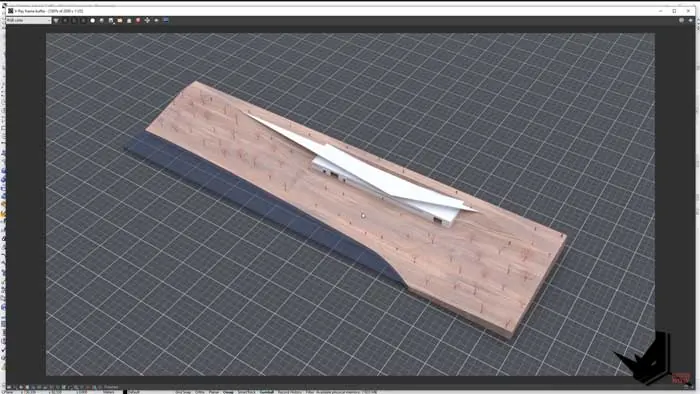
Task: Toggle Grid Snap in the status bar
Action: pyautogui.click(x=183, y=392)
